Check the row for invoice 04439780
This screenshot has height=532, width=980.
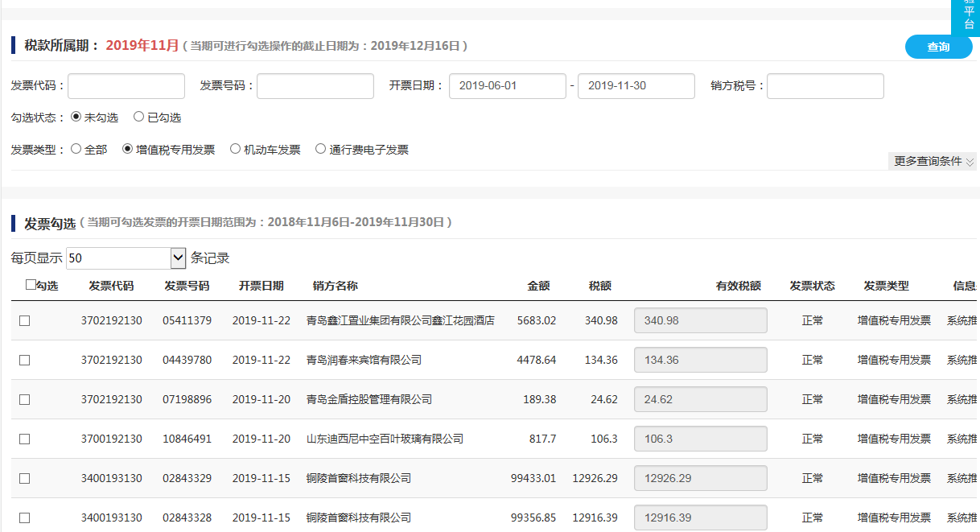point(24,360)
